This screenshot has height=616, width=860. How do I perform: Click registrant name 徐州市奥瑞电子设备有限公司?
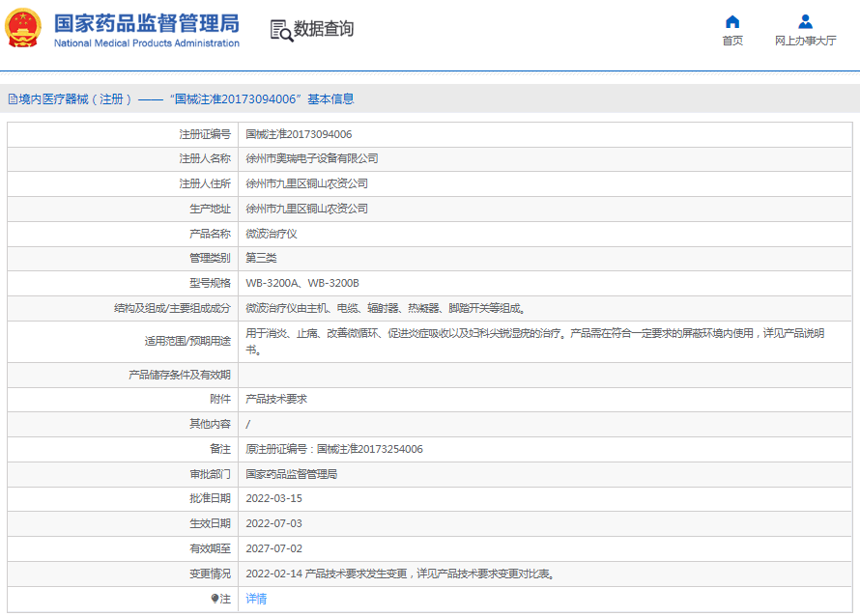312,158
